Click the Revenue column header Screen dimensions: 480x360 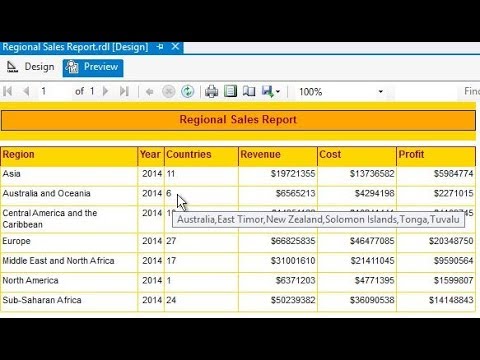278,155
